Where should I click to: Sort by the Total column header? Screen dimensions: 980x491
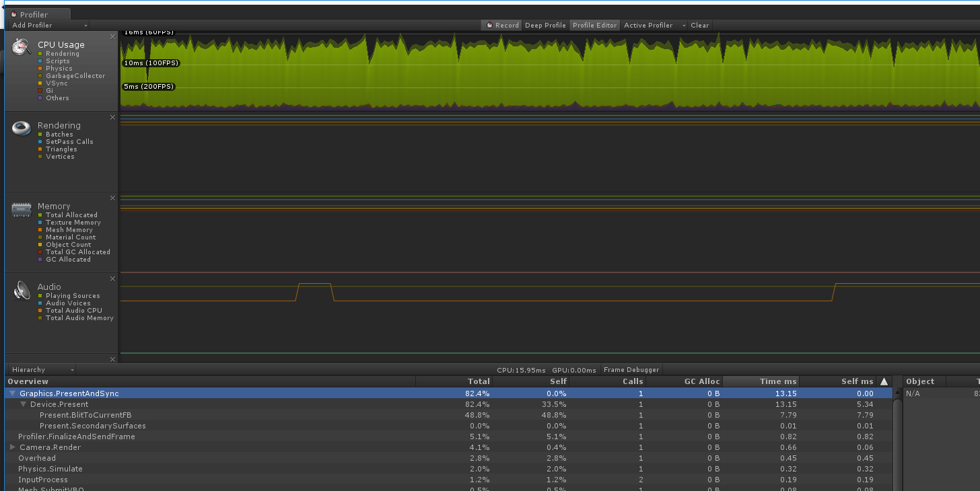[454, 381]
